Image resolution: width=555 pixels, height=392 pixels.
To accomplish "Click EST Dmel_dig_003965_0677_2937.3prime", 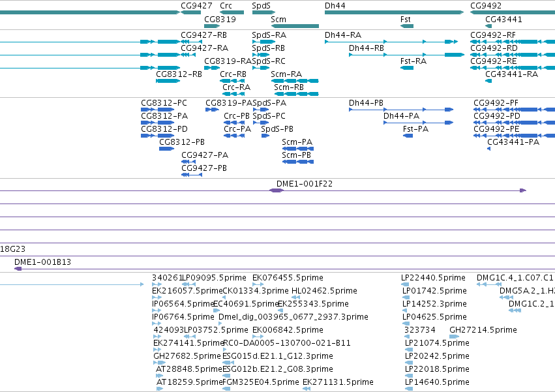I will click(221, 324).
